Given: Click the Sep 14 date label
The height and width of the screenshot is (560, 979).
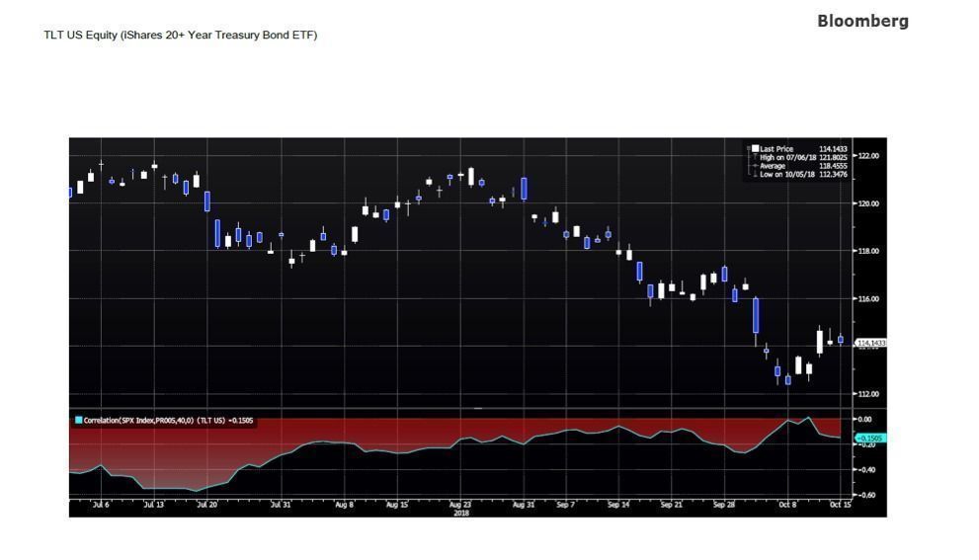Looking at the screenshot, I should point(618,505).
